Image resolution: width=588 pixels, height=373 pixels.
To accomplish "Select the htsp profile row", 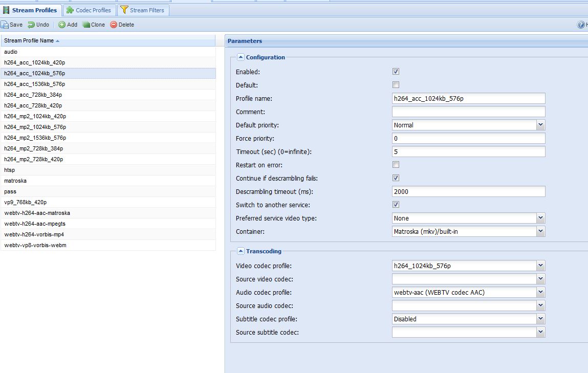I will point(108,170).
